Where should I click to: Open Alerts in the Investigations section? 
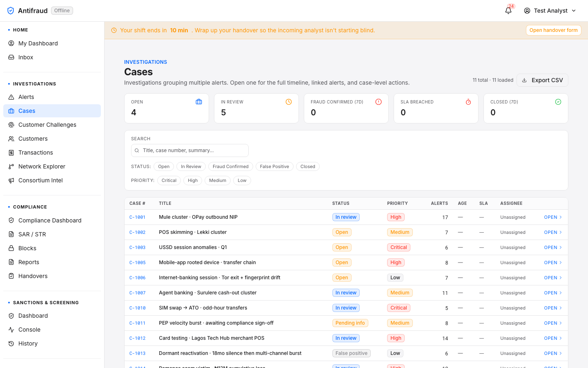tap(52, 97)
